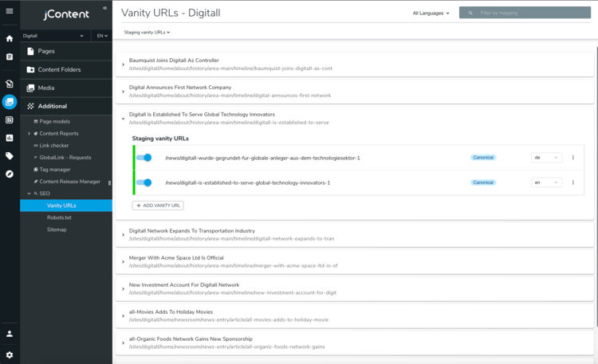Click ADD VANITY URL button
598x364 pixels.
point(158,205)
